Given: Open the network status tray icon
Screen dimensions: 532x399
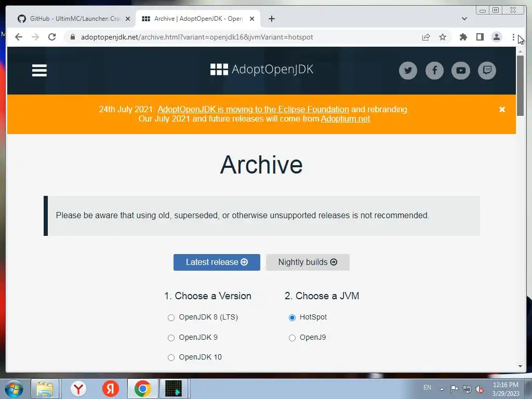Looking at the screenshot, I should click(x=467, y=389).
